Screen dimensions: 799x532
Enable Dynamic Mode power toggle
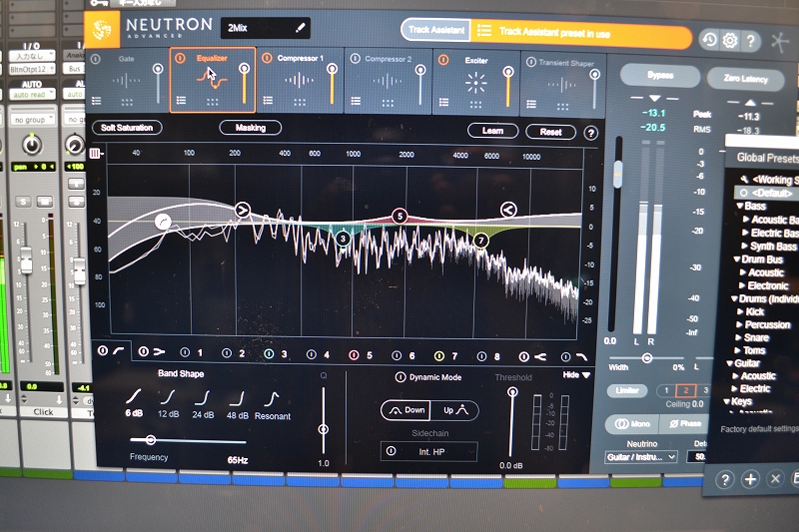tap(400, 377)
